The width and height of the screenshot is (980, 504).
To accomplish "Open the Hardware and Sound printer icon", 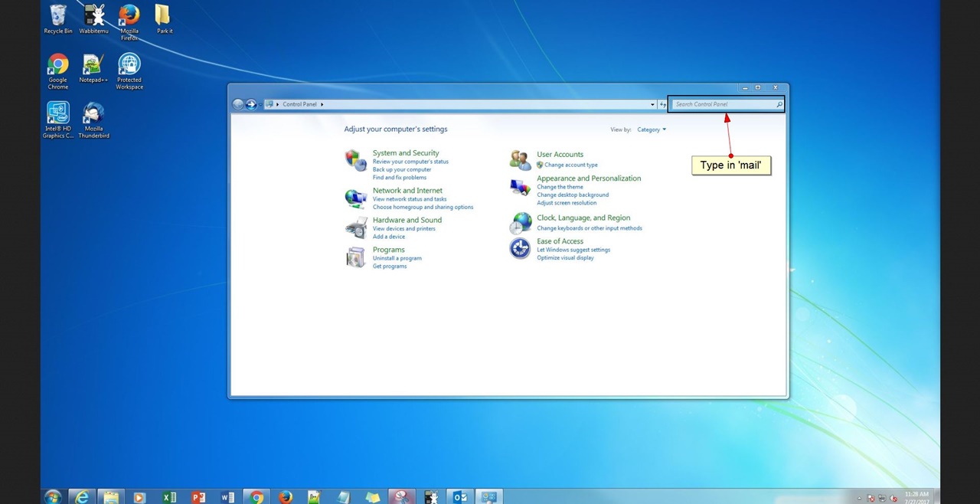I will point(356,227).
